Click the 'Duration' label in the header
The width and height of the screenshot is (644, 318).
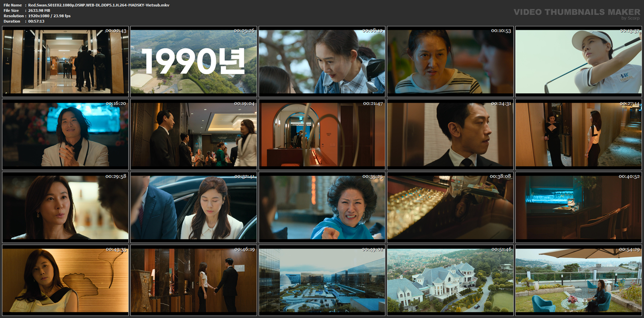point(11,21)
